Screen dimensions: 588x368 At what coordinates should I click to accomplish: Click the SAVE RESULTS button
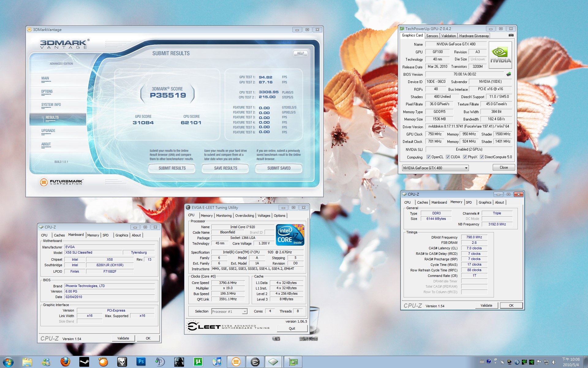(x=225, y=168)
